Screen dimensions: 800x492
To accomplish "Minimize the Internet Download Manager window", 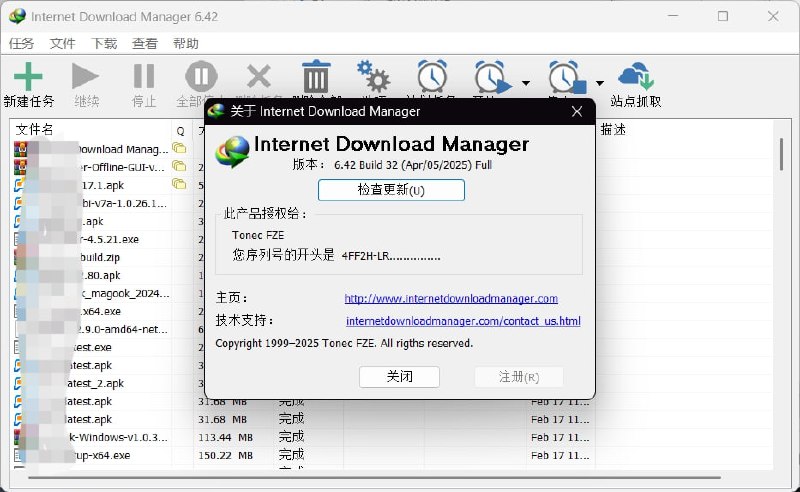I will [x=673, y=16].
